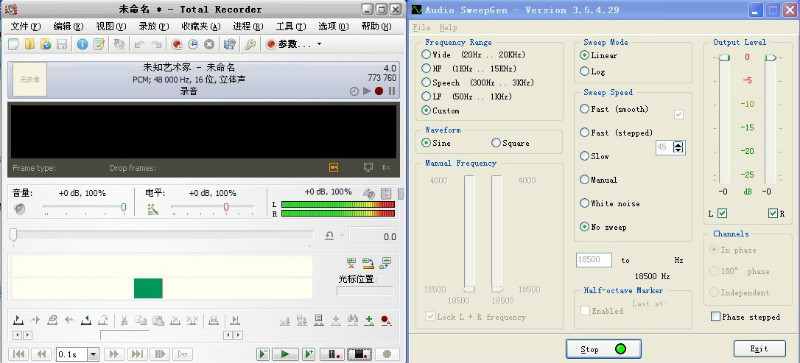
Task: Open the 0.1s step size dropdown
Action: tap(93, 354)
